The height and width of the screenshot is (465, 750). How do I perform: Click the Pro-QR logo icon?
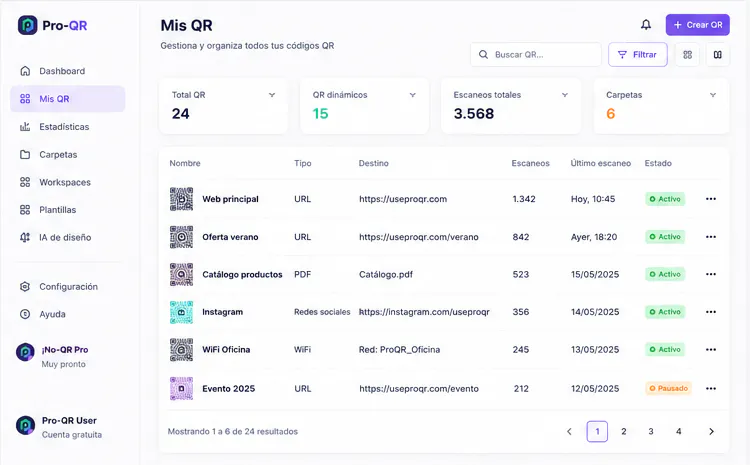(x=27, y=25)
